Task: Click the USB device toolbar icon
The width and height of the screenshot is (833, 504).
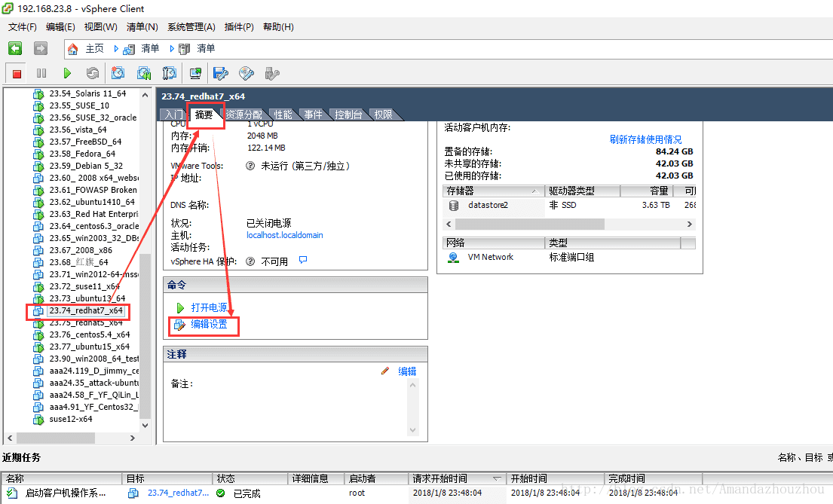Action: click(x=272, y=73)
